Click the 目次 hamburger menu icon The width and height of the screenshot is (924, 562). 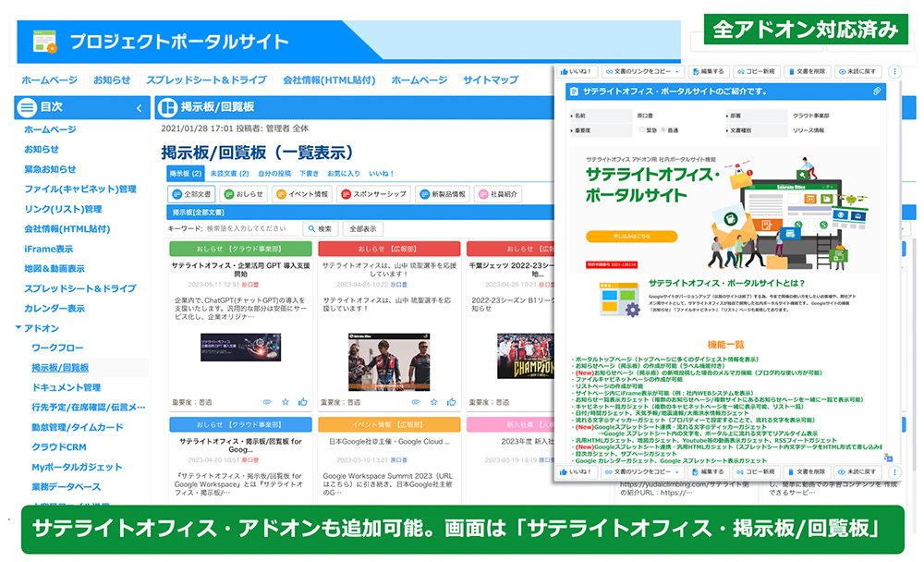click(27, 107)
